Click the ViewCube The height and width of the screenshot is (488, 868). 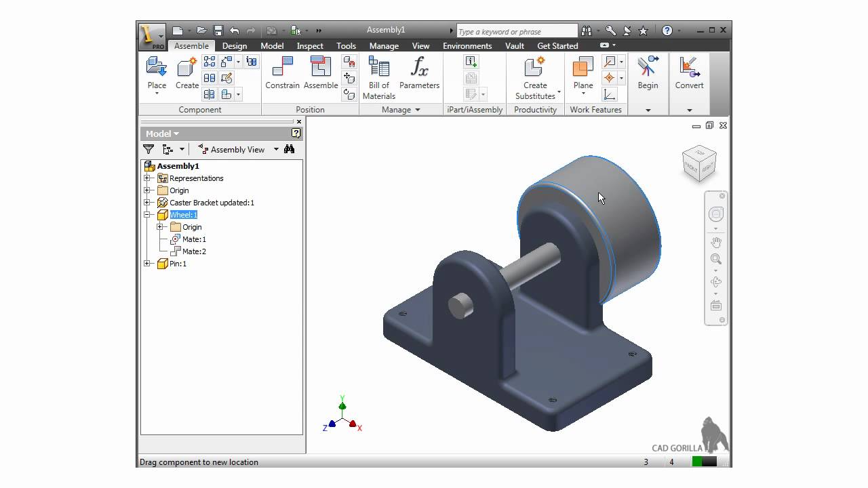[699, 163]
